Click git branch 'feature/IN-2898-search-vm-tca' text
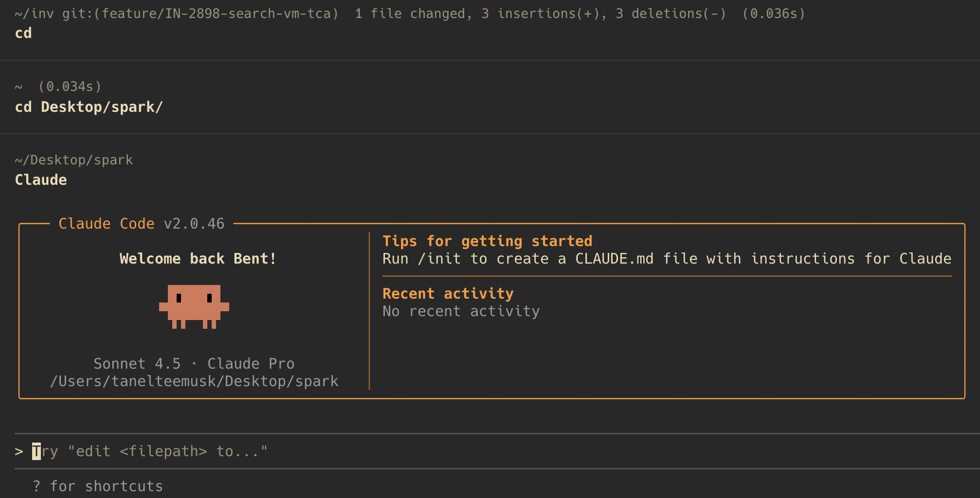 point(216,14)
